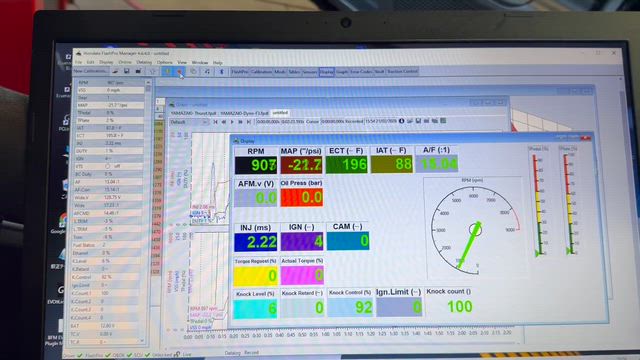Screen dimensions: 640x360
Task: Open the Window menu
Action: (x=200, y=62)
